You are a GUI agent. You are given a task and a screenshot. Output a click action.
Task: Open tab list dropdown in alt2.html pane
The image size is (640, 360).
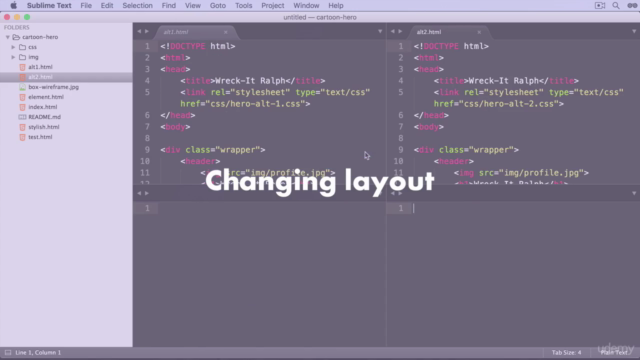point(634,31)
